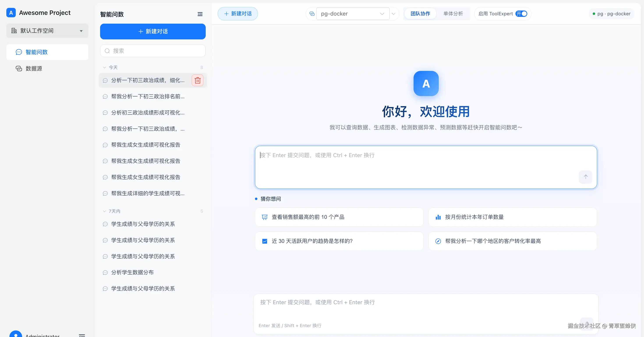Click the send arrow in main input box
Viewport: 644px width, 337px height.
click(586, 177)
